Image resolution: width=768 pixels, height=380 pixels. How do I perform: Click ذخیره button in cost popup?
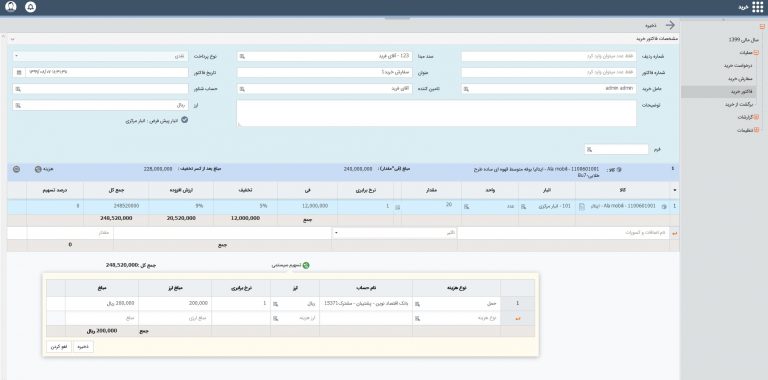pyautogui.click(x=83, y=346)
